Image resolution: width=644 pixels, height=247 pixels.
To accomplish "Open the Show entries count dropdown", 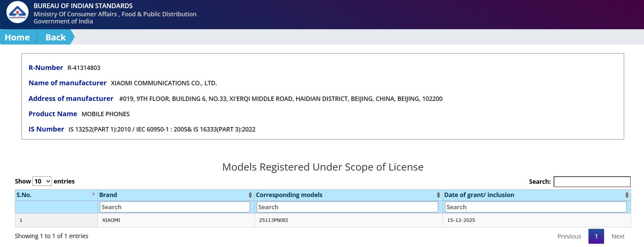I will pyautogui.click(x=42, y=181).
